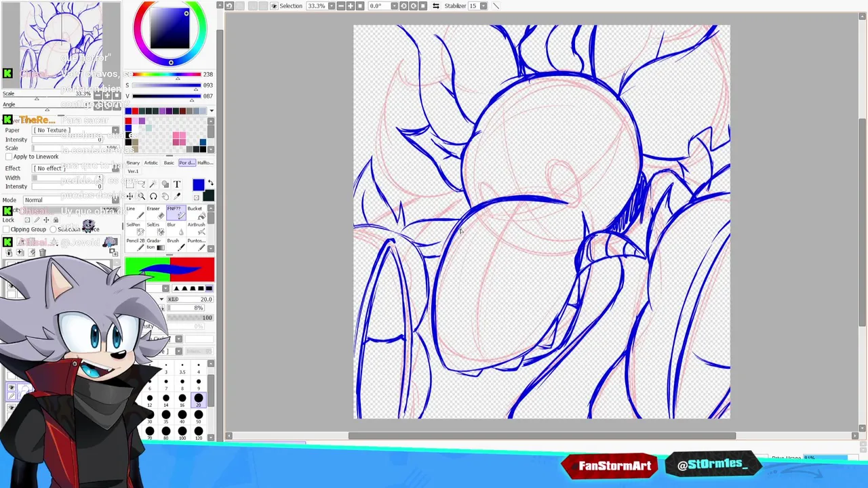
Task: Toggle lock painting pencil icon
Action: tap(37, 220)
